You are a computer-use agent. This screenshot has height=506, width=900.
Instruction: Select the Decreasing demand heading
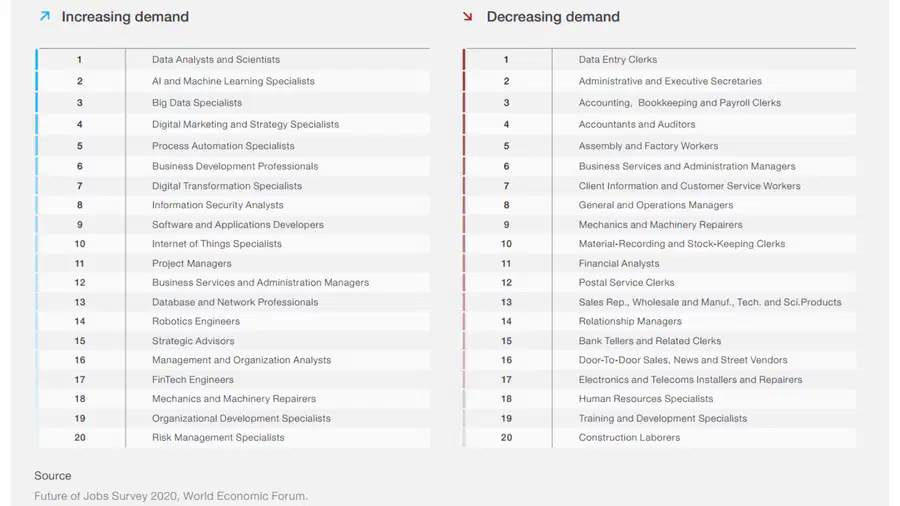(x=553, y=17)
